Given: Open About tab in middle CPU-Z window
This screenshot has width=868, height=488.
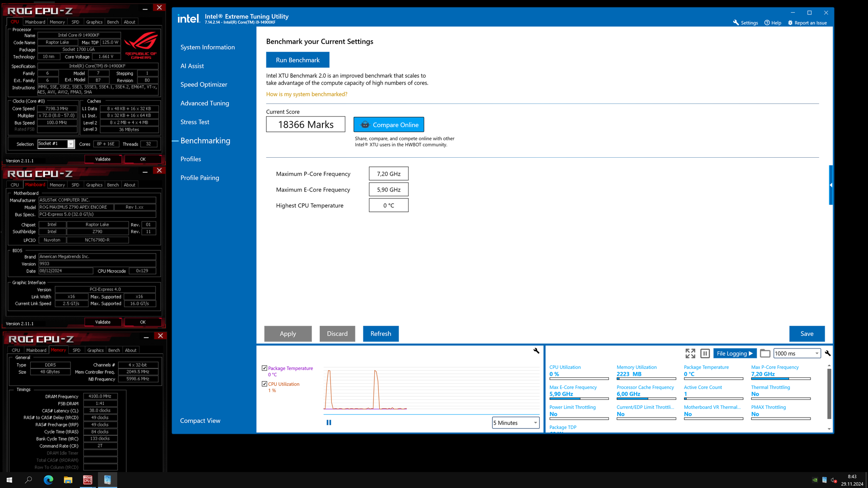Looking at the screenshot, I should click(130, 185).
